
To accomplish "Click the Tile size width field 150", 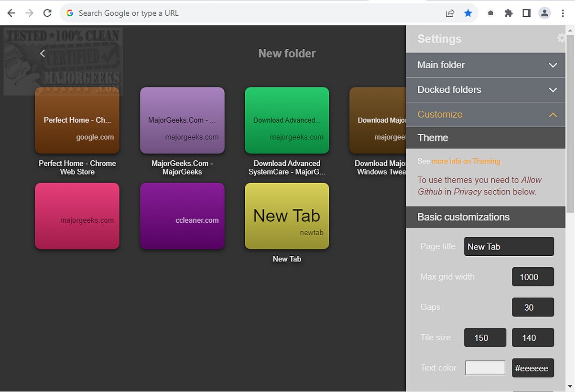I will point(485,338).
